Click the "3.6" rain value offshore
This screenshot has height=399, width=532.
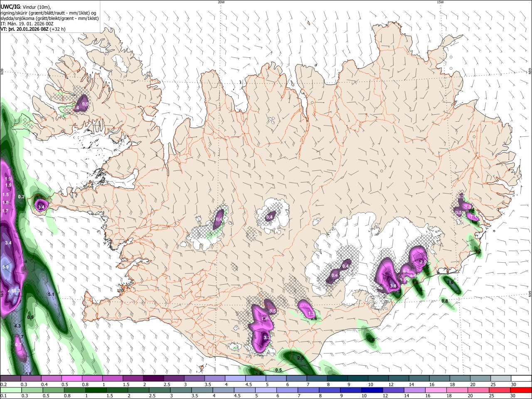pos(450,282)
